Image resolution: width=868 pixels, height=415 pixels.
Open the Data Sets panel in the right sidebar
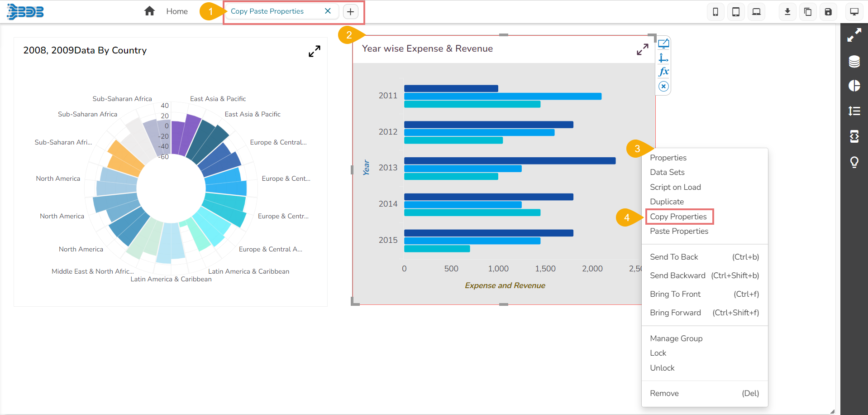pyautogui.click(x=854, y=62)
